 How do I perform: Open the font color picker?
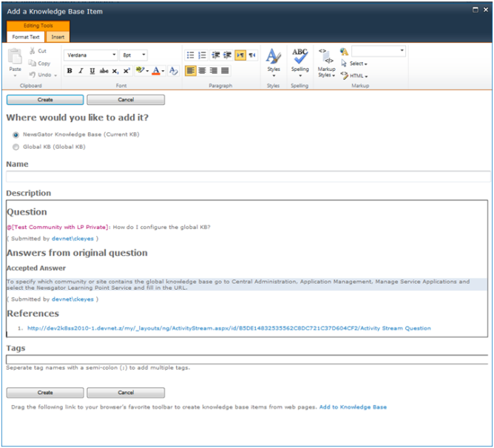(158, 71)
